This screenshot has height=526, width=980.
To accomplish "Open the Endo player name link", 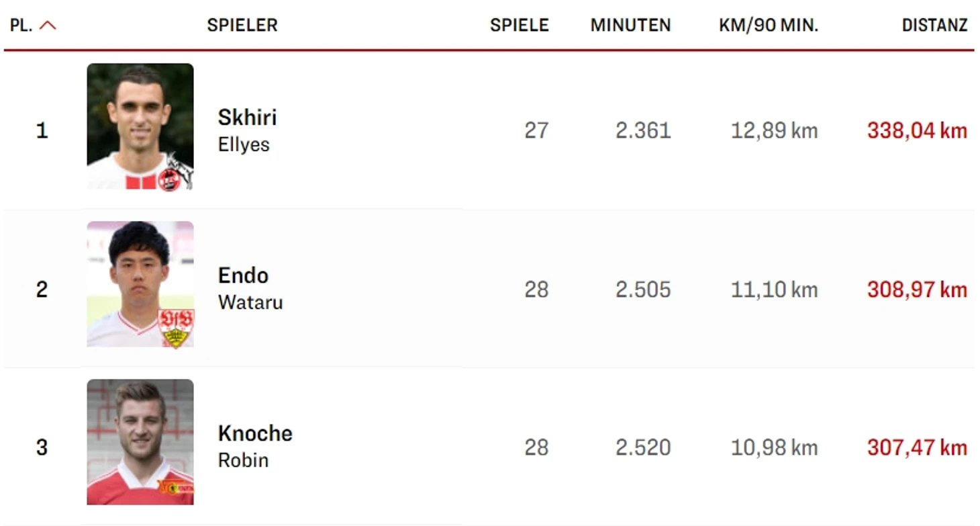I will 243,275.
